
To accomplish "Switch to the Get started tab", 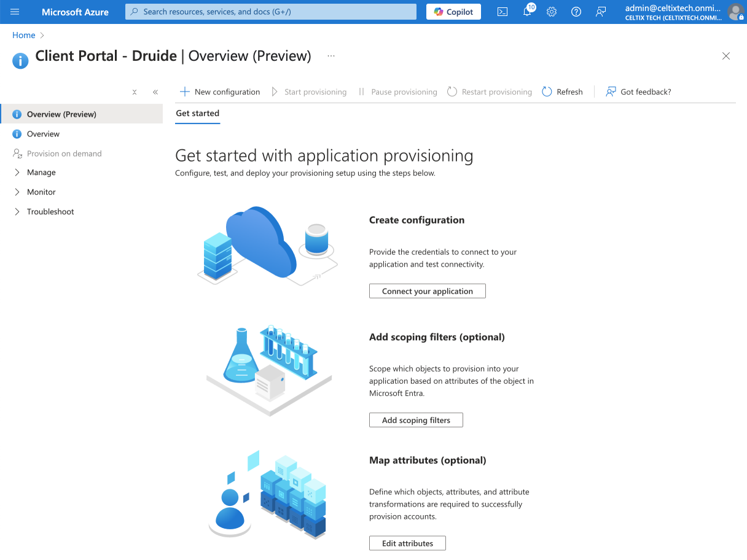I will click(x=197, y=114).
